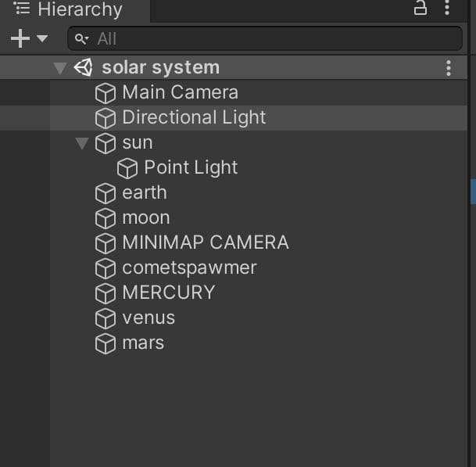Click the cube icon next to cometspawmer
The height and width of the screenshot is (467, 476).
coord(106,268)
